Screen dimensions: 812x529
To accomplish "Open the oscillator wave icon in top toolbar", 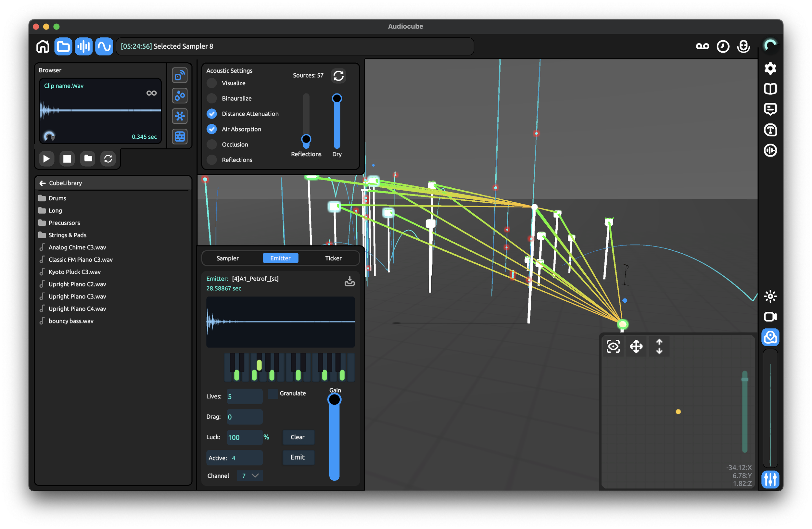I will click(104, 46).
